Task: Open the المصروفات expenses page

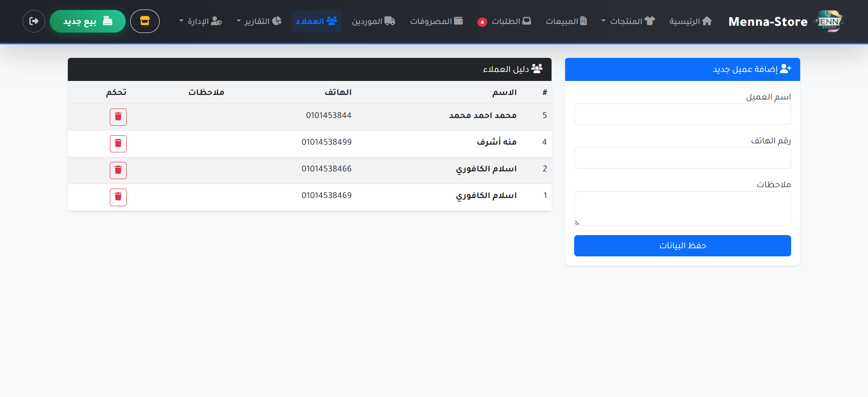Action: pos(436,21)
